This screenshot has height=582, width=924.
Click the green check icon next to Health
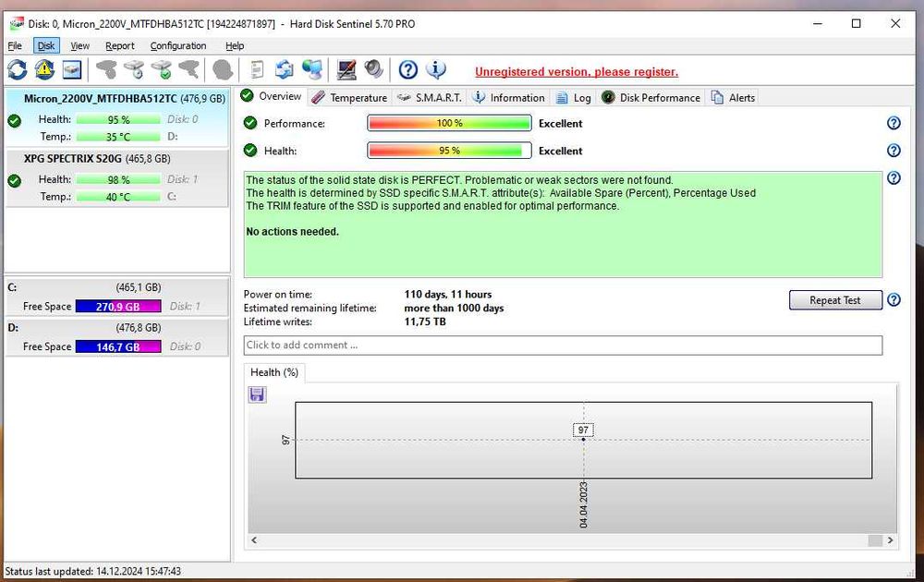250,151
